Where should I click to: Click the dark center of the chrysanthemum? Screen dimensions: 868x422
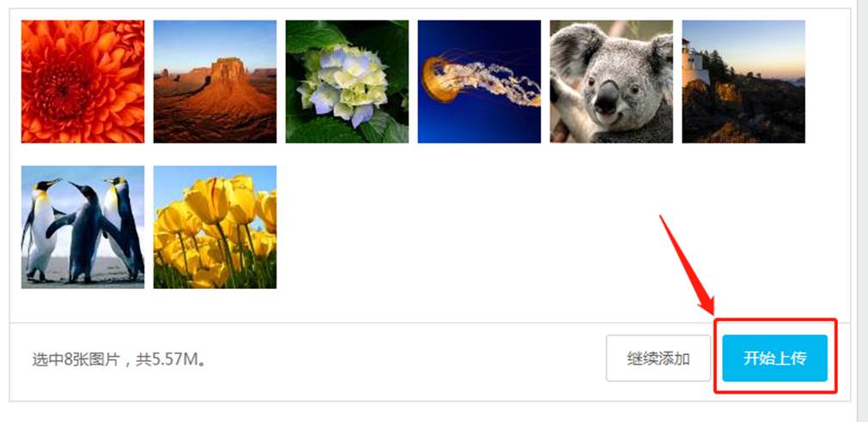(x=63, y=88)
